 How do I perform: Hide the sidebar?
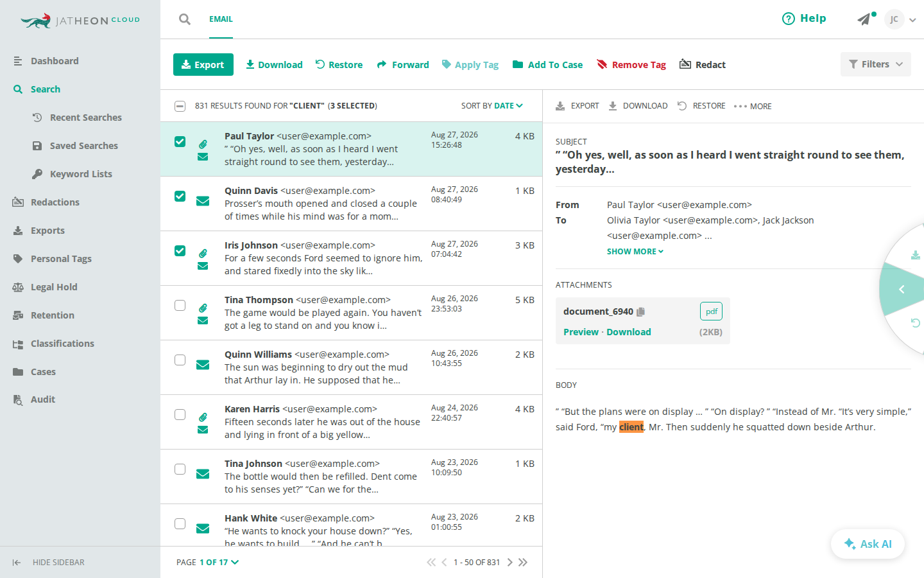[48, 562]
